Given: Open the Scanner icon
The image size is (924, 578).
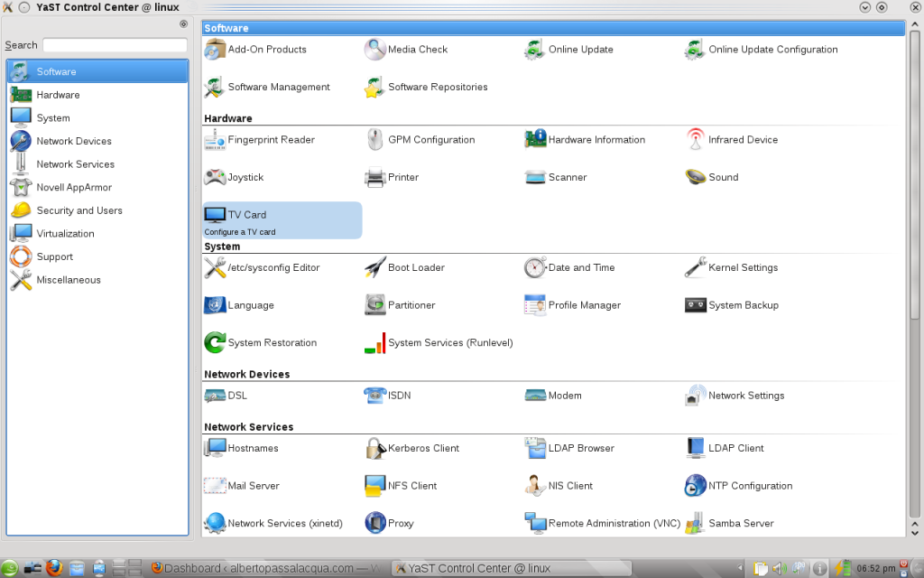Looking at the screenshot, I should (x=535, y=178).
